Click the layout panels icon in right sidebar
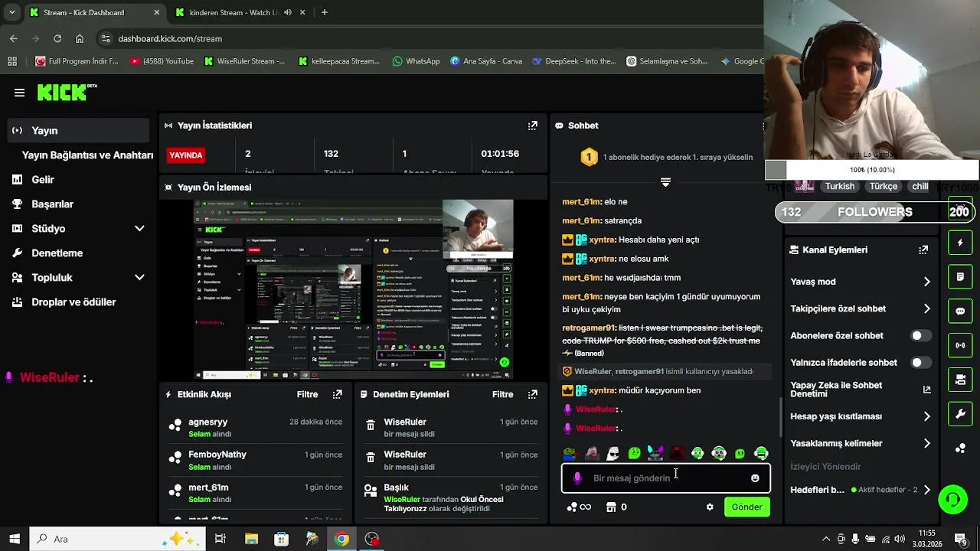Screen dimensions: 980x551 960,380
